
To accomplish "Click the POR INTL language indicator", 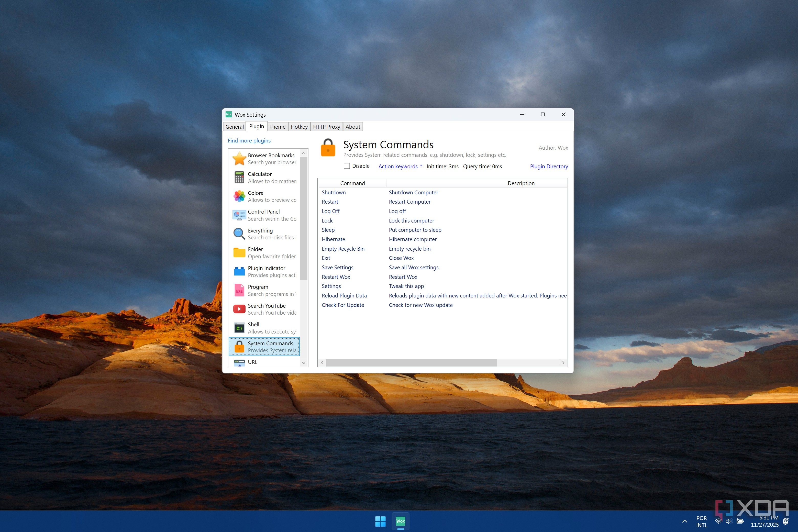I will (x=701, y=522).
